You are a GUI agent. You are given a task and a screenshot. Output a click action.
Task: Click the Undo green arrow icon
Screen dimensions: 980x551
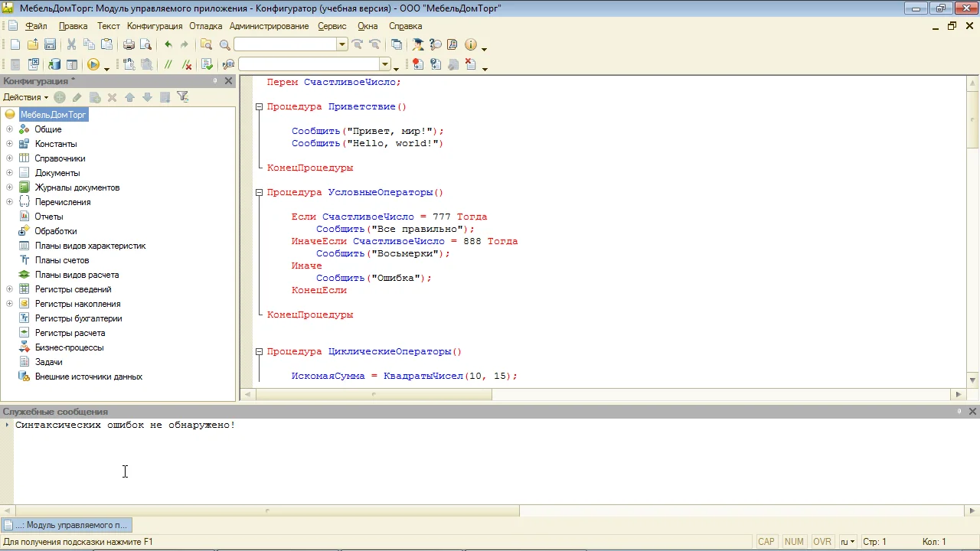coord(168,45)
